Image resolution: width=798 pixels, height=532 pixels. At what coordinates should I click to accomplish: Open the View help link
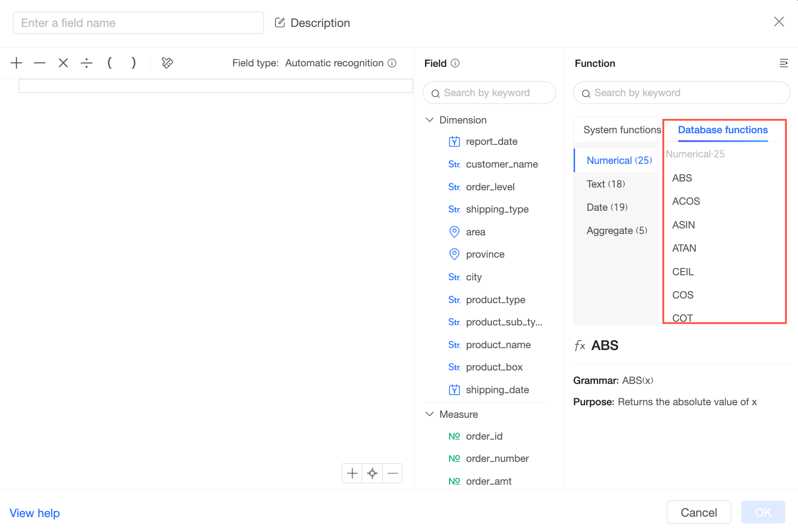pyautogui.click(x=35, y=513)
